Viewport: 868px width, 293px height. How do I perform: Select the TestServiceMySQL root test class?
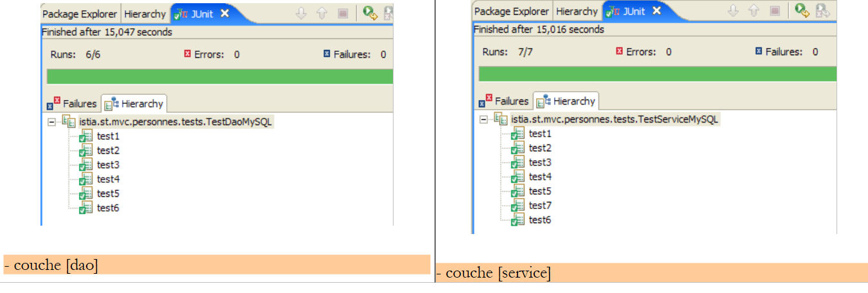click(614, 119)
